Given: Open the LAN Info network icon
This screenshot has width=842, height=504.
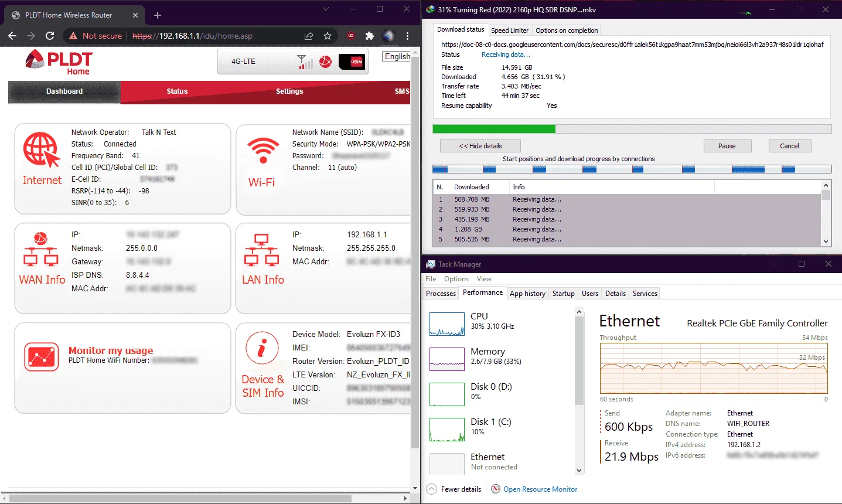Looking at the screenshot, I should pyautogui.click(x=261, y=250).
